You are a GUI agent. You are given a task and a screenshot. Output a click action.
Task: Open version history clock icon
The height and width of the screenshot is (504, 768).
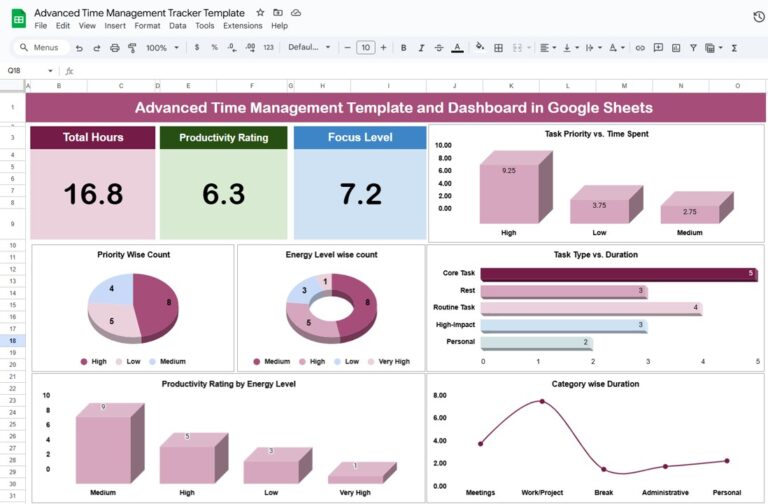click(x=759, y=17)
